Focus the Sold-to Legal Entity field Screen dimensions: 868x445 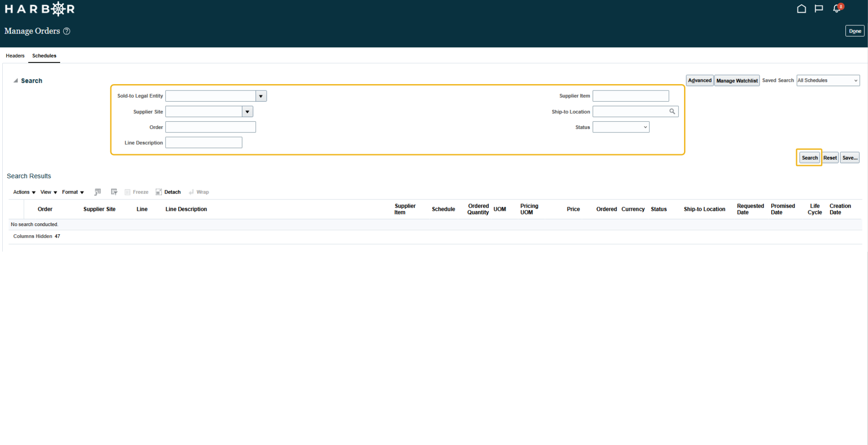(211, 96)
